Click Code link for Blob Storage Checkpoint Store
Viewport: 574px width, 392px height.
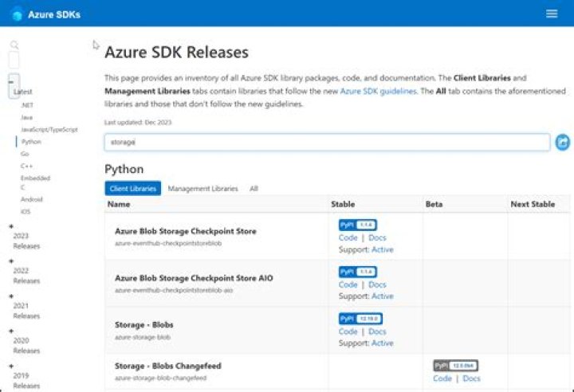[x=348, y=237]
